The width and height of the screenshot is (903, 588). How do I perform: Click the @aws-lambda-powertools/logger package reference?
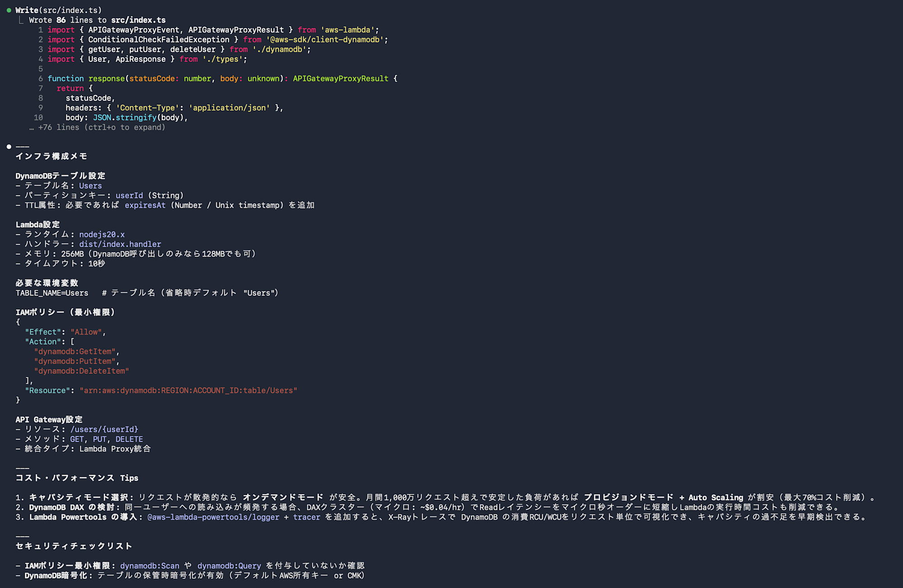tap(212, 517)
